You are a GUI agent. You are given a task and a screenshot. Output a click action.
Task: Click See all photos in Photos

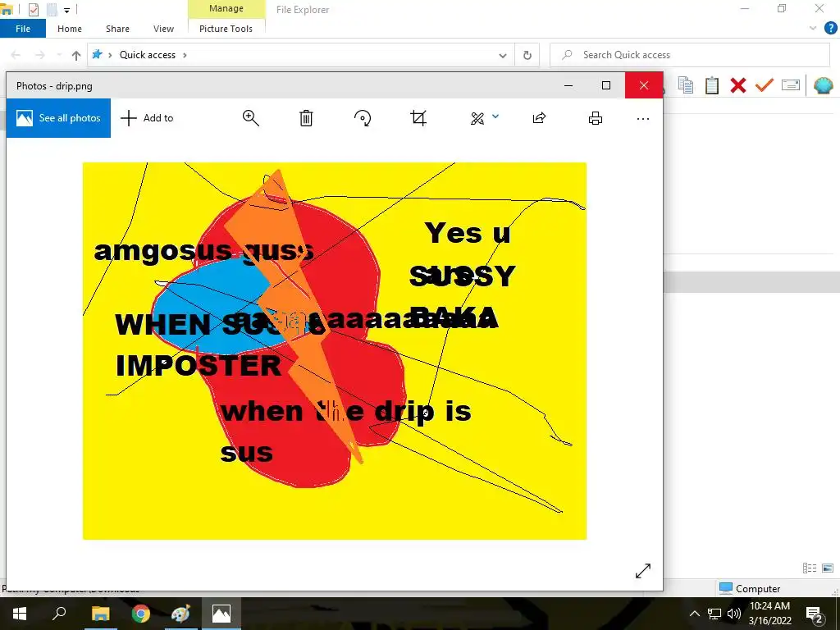pyautogui.click(x=58, y=118)
